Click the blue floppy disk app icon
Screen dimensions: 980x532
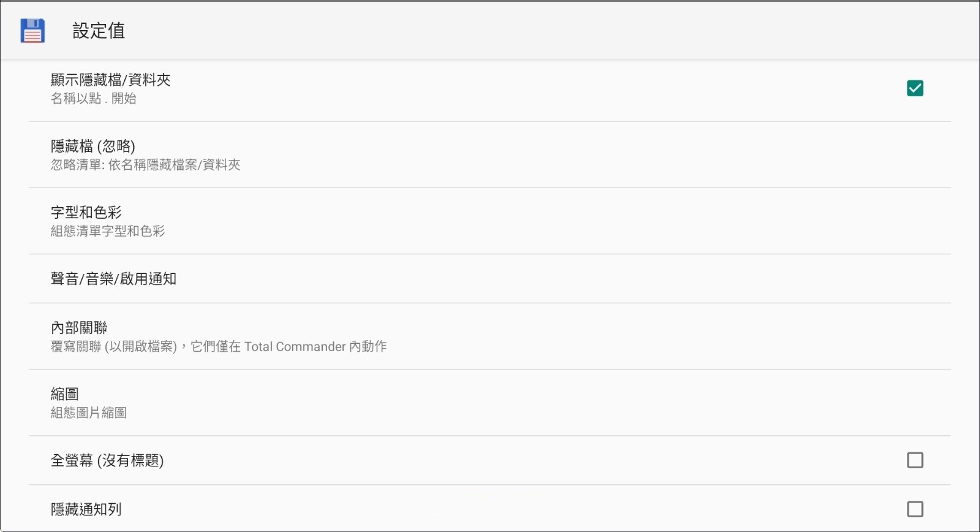click(x=32, y=31)
